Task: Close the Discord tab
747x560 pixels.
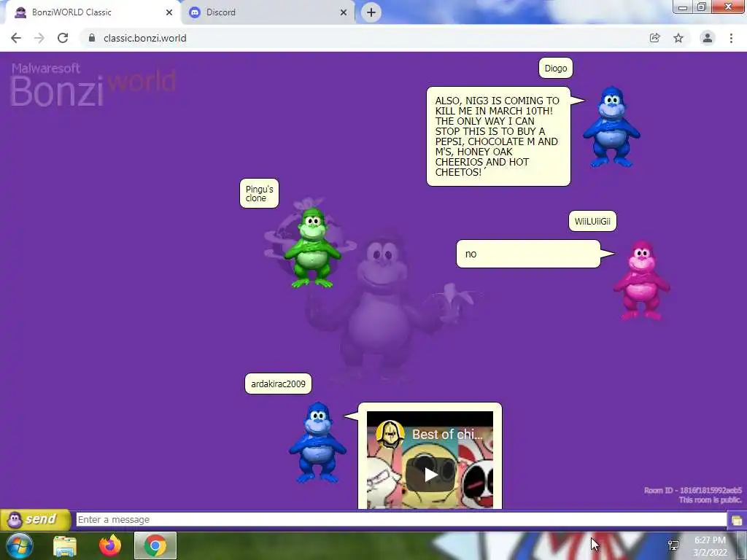Action: click(344, 12)
